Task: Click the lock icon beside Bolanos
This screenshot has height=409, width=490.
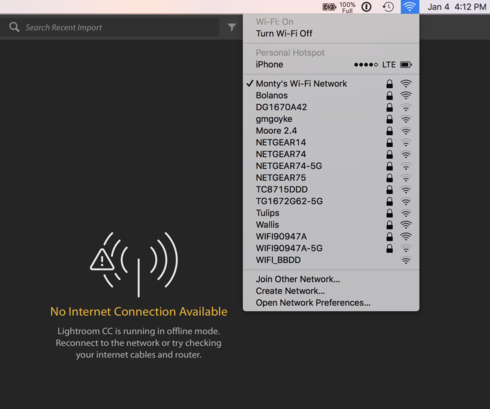Action: 389,95
